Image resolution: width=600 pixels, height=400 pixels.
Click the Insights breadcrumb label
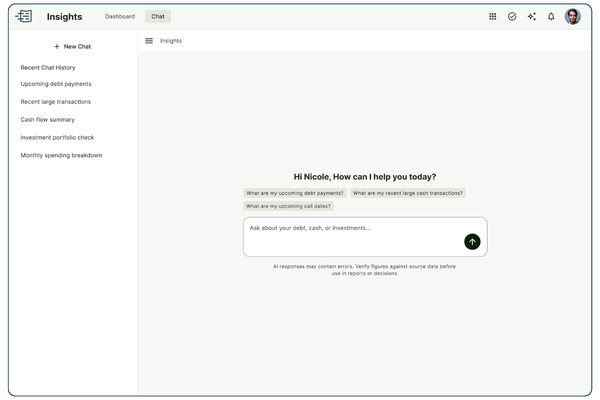click(x=171, y=41)
